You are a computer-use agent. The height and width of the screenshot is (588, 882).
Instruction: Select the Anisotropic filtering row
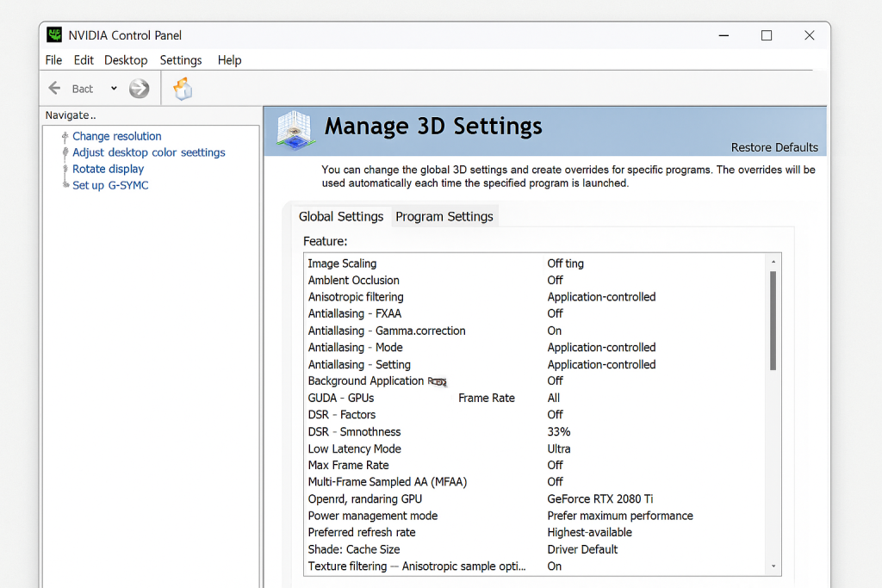click(534, 297)
